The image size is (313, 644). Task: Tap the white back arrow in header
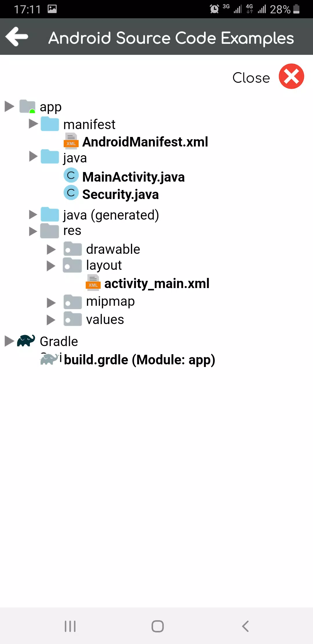(17, 37)
